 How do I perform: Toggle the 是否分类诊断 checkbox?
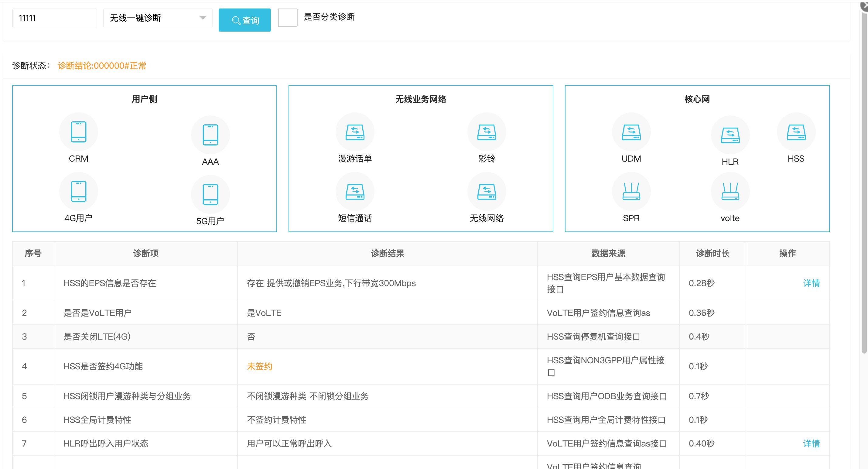[288, 18]
